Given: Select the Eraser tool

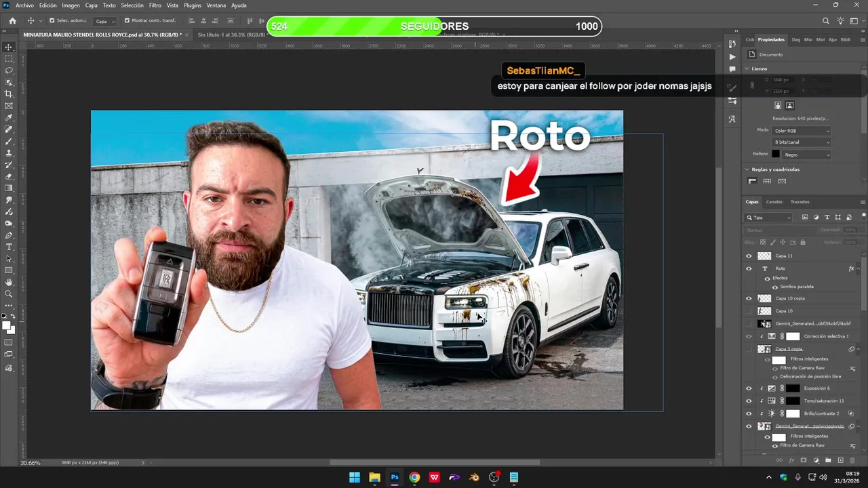Looking at the screenshot, I should [x=9, y=176].
